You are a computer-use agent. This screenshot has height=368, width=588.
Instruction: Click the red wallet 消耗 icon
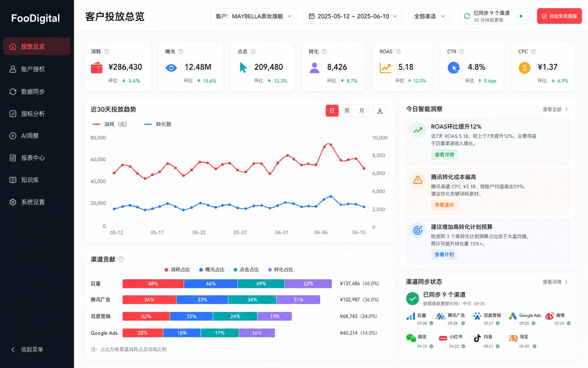[96, 68]
